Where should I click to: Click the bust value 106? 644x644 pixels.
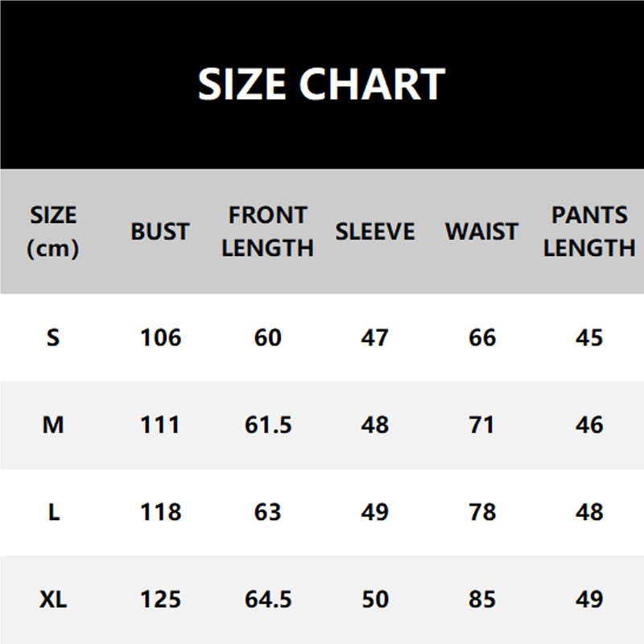coord(160,337)
